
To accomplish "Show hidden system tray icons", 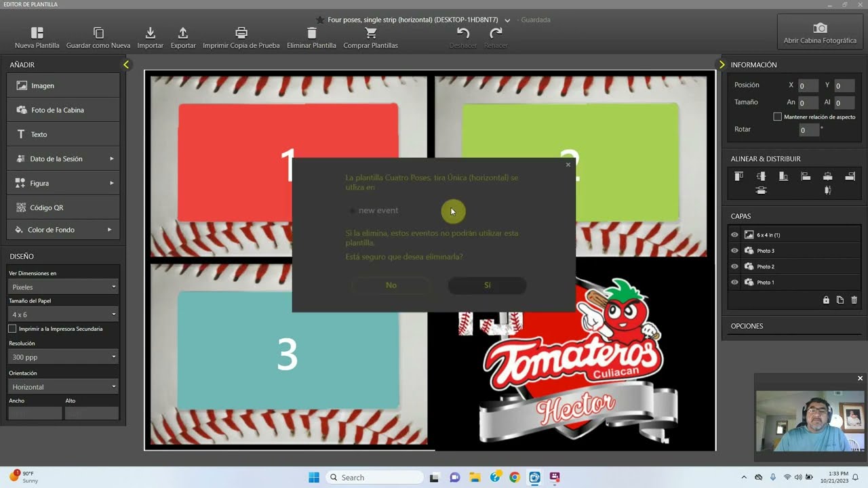I will tap(744, 477).
